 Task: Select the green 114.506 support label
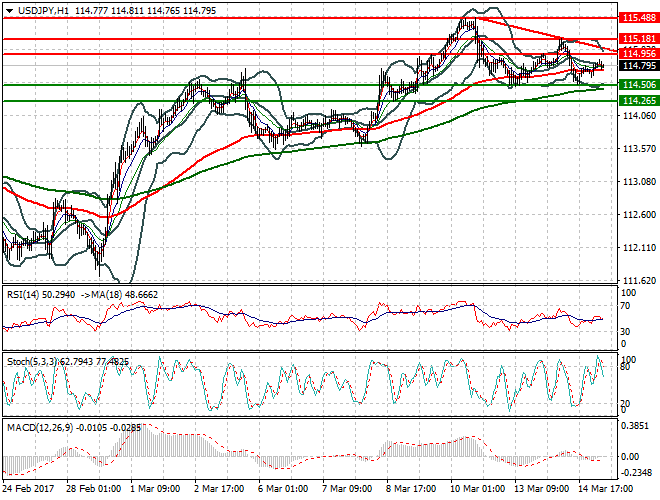point(639,85)
